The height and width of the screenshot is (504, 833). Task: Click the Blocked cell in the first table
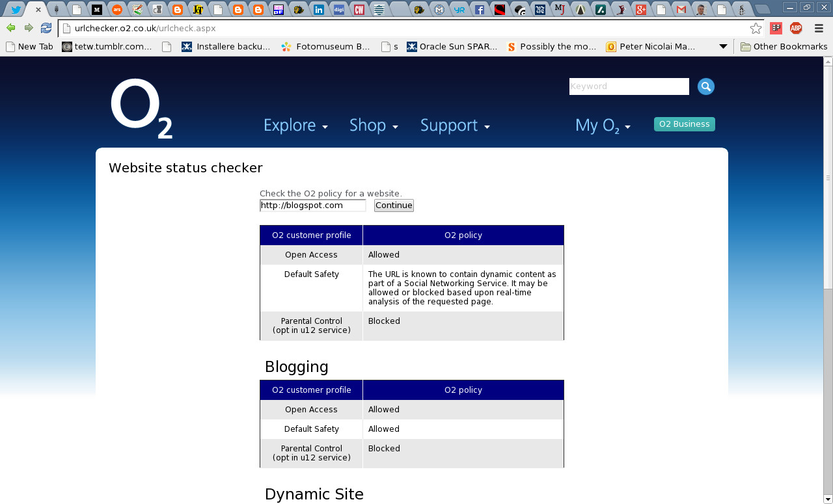463,326
